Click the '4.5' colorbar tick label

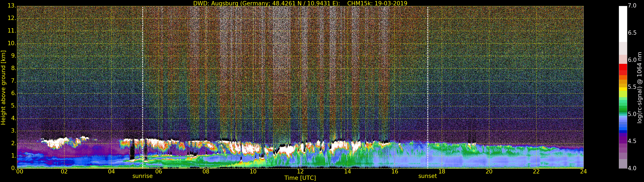point(632,141)
